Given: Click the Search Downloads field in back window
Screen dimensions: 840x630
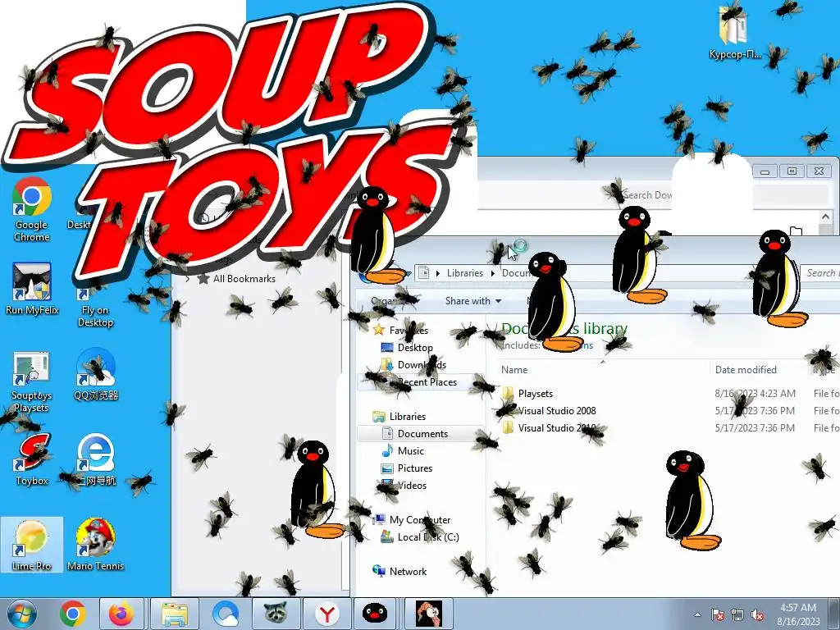Looking at the screenshot, I should pos(726,195).
